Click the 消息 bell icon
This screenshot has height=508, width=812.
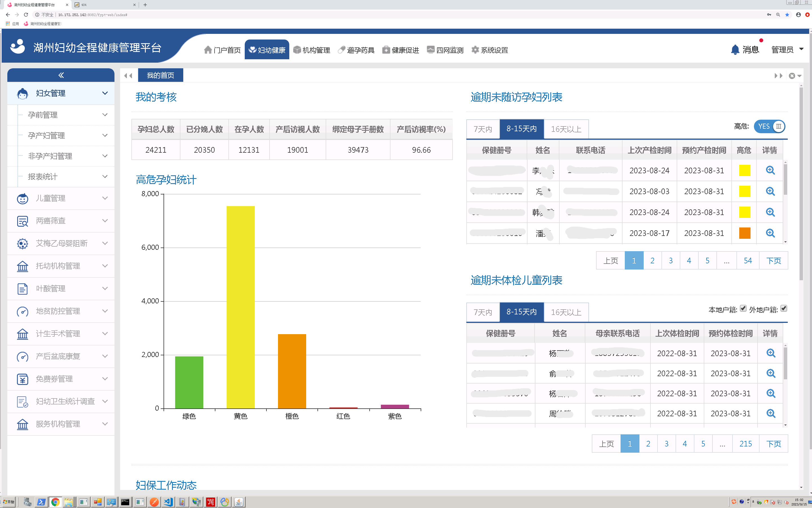735,50
